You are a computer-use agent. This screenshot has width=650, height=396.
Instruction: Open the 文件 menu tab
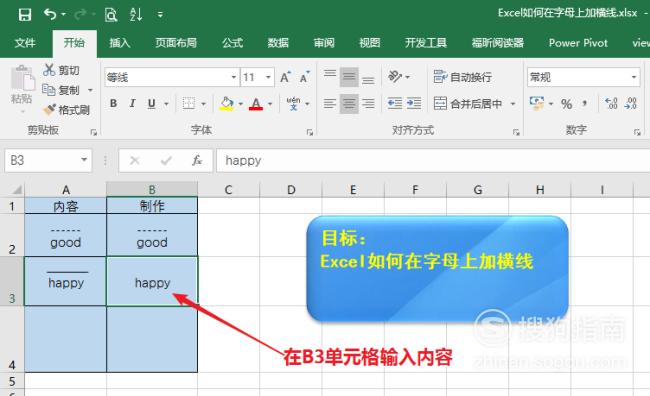click(x=25, y=43)
